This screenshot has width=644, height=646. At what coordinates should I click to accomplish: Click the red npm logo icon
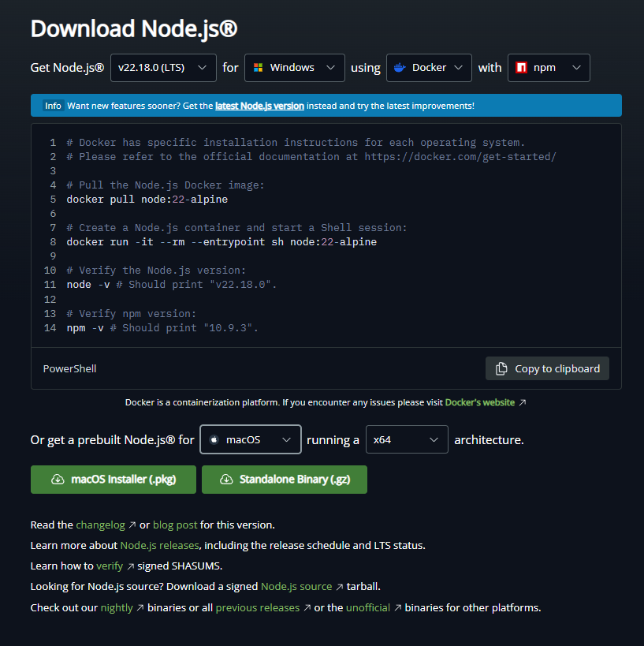(521, 68)
